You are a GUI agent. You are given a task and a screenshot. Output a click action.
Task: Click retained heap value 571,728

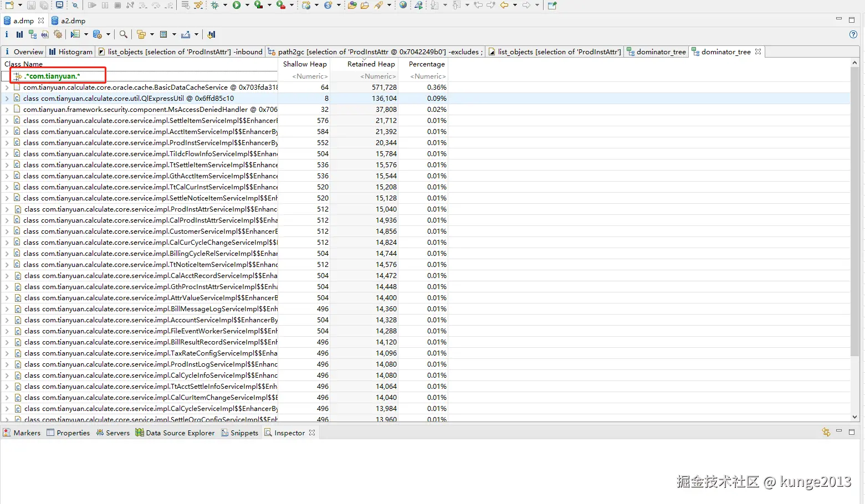click(x=384, y=87)
